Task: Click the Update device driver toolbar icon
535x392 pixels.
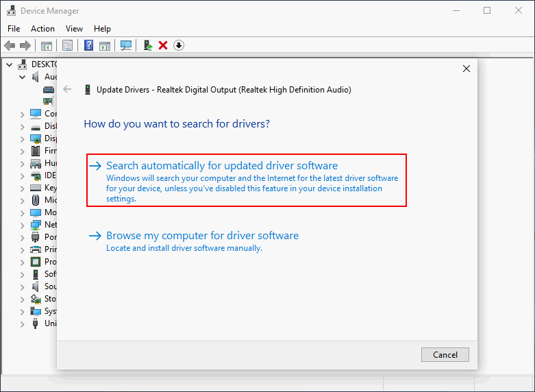Action: coord(148,45)
